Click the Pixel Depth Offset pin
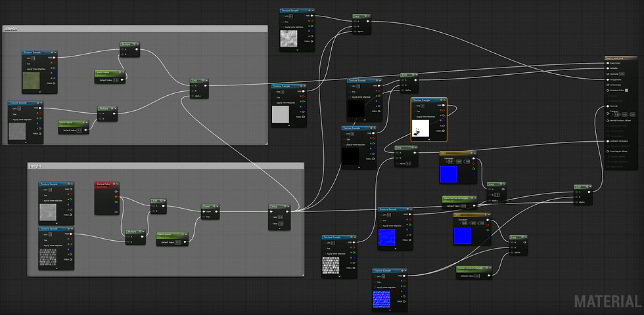 pos(609,152)
